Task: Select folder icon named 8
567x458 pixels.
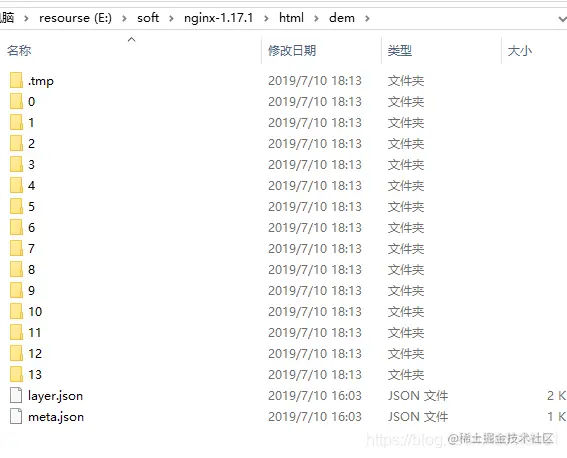Action: click(16, 269)
